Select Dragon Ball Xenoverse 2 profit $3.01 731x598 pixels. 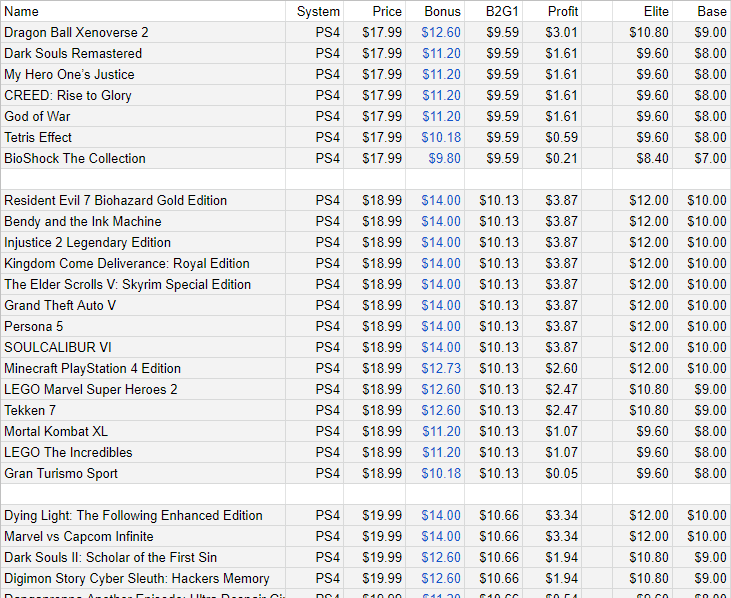[552, 32]
